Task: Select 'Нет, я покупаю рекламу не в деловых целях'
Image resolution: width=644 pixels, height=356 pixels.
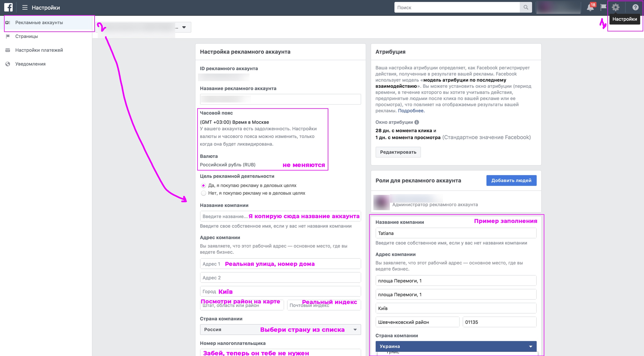Action: [204, 193]
